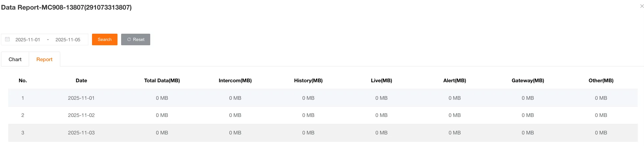Click the History(MB) column header
Image resolution: width=644 pixels, height=146 pixels.
[308, 81]
